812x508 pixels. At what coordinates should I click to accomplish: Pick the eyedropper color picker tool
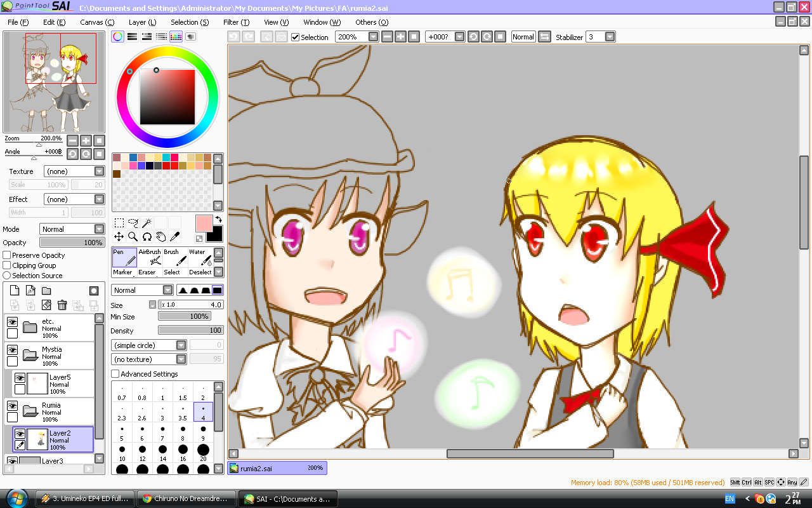coord(174,237)
